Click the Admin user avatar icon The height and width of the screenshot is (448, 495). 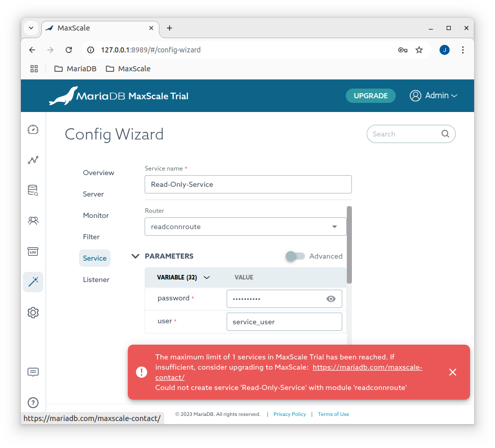click(x=415, y=96)
